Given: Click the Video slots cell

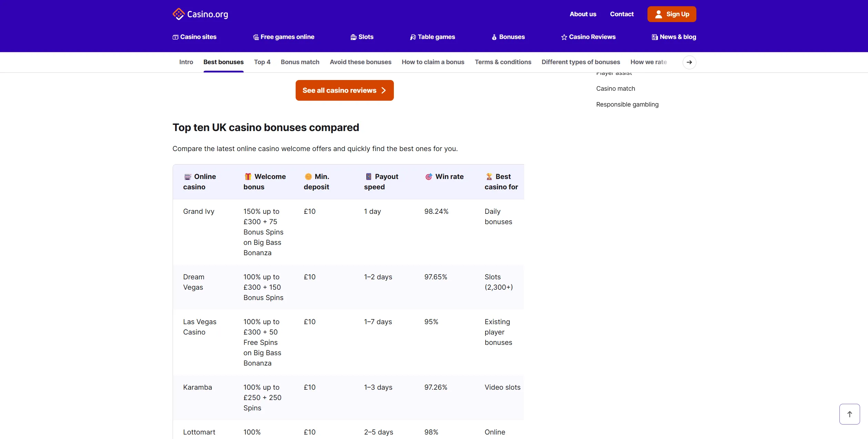Looking at the screenshot, I should point(502,387).
